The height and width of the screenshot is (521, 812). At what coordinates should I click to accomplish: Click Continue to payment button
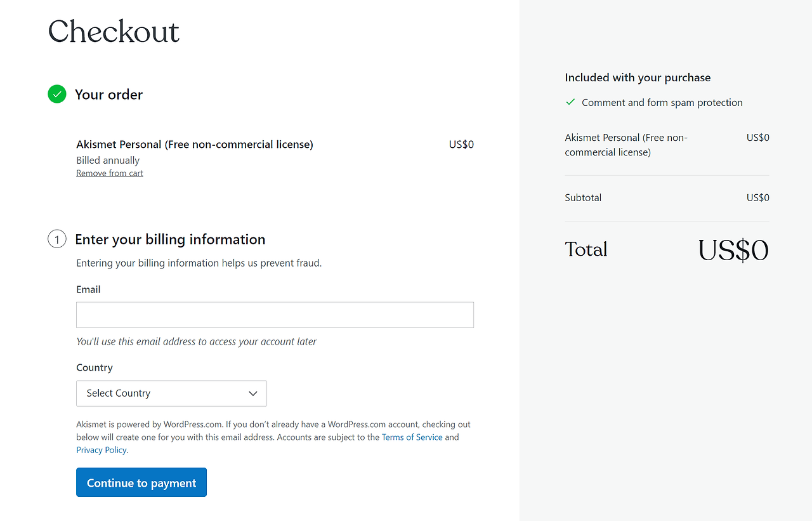tap(141, 482)
